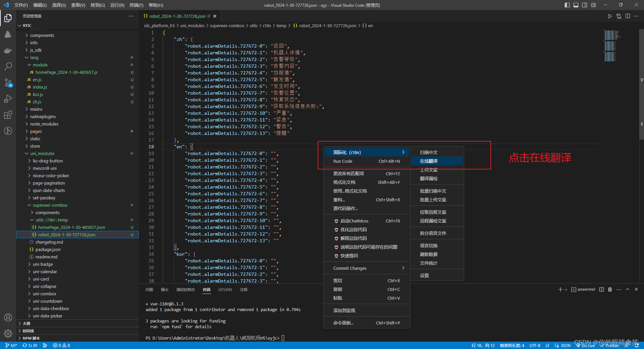Close the terminal panel
The image size is (644, 349).
pos(636,289)
